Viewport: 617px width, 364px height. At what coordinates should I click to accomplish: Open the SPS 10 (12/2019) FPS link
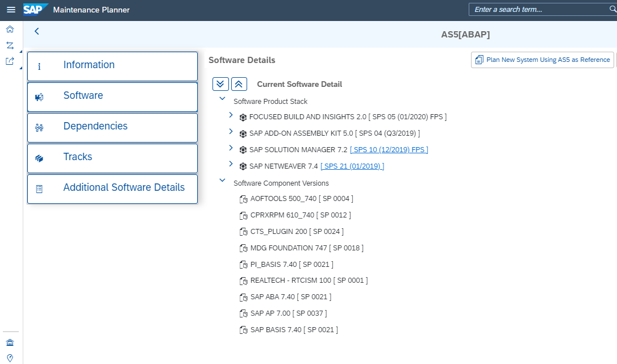pos(389,150)
